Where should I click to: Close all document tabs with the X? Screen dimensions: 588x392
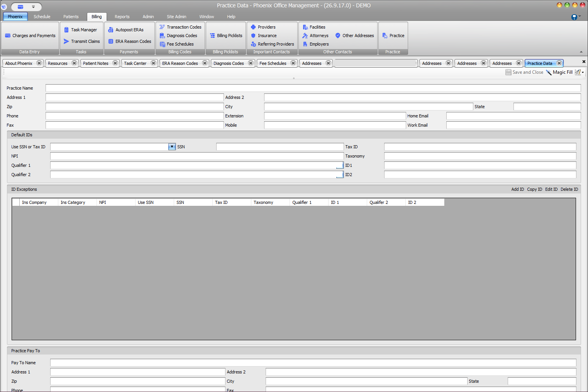pyautogui.click(x=584, y=62)
